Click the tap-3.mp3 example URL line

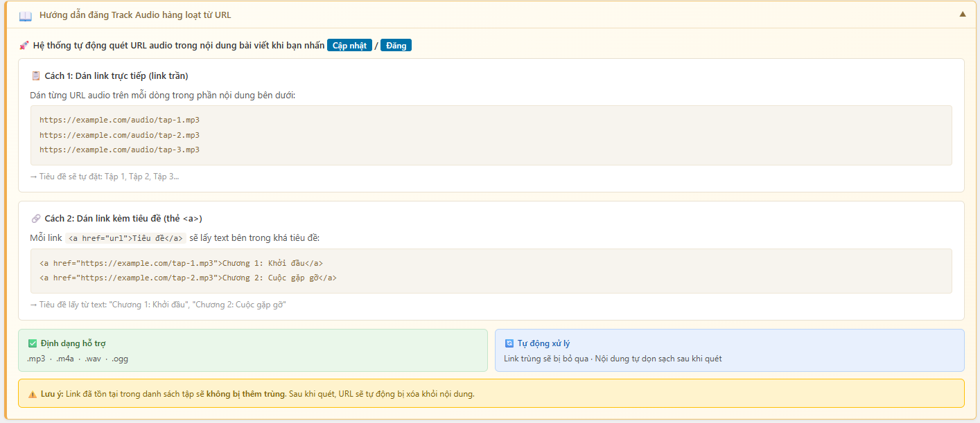[119, 150]
